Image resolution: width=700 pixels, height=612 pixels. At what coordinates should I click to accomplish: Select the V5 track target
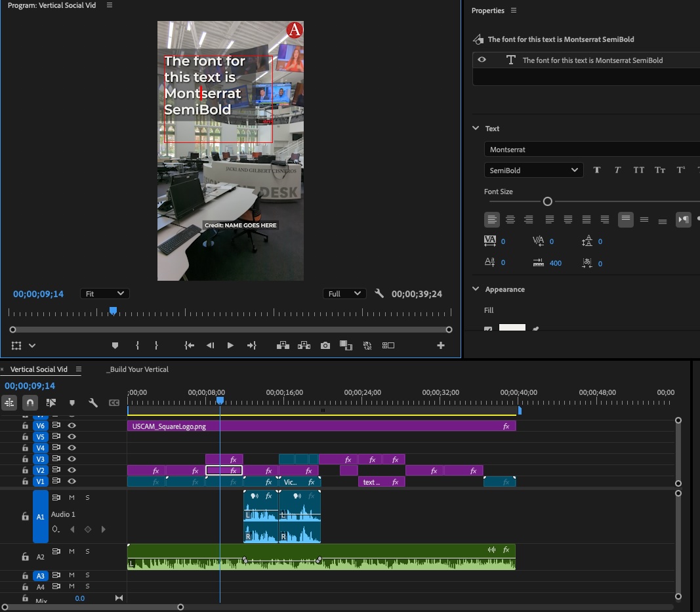[40, 437]
